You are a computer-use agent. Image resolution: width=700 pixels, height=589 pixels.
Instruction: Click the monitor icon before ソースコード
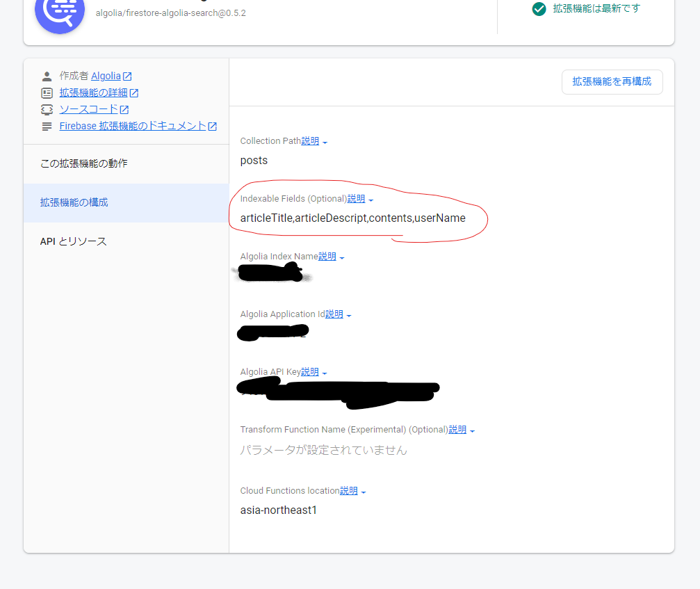click(46, 109)
